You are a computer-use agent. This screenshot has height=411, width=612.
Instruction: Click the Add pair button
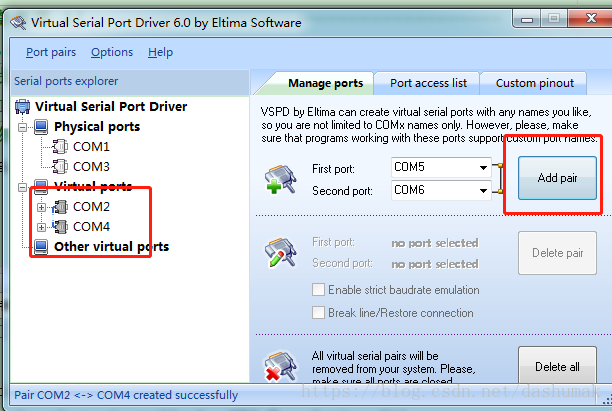(557, 178)
